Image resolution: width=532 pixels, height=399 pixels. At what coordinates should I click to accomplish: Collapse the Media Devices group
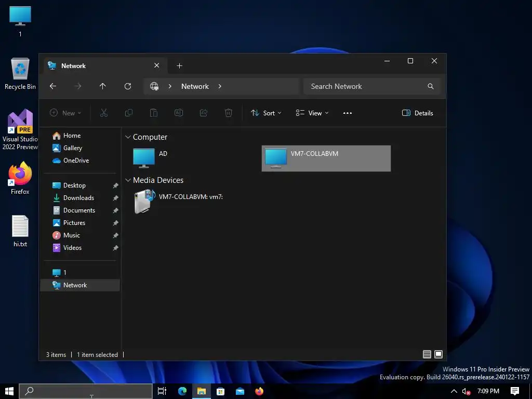128,180
